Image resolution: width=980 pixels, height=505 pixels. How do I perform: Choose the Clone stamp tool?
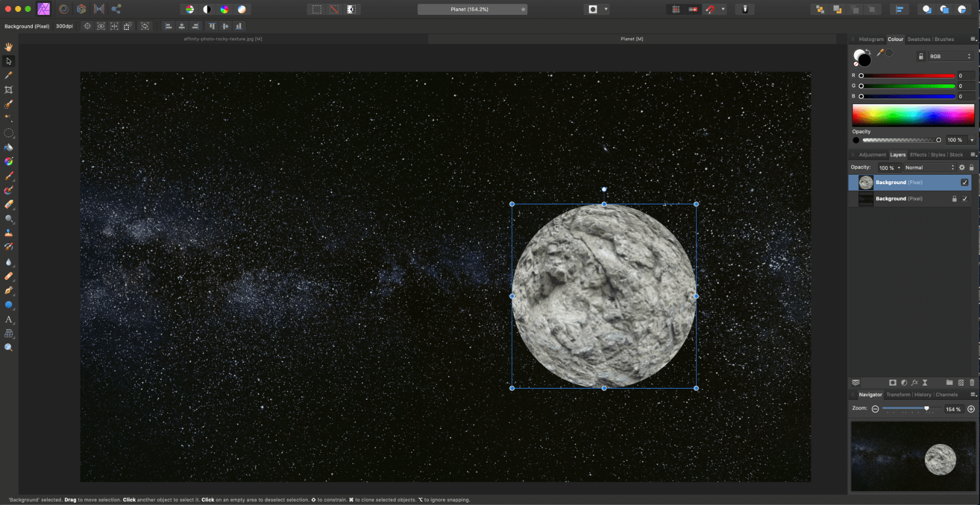pos(8,233)
